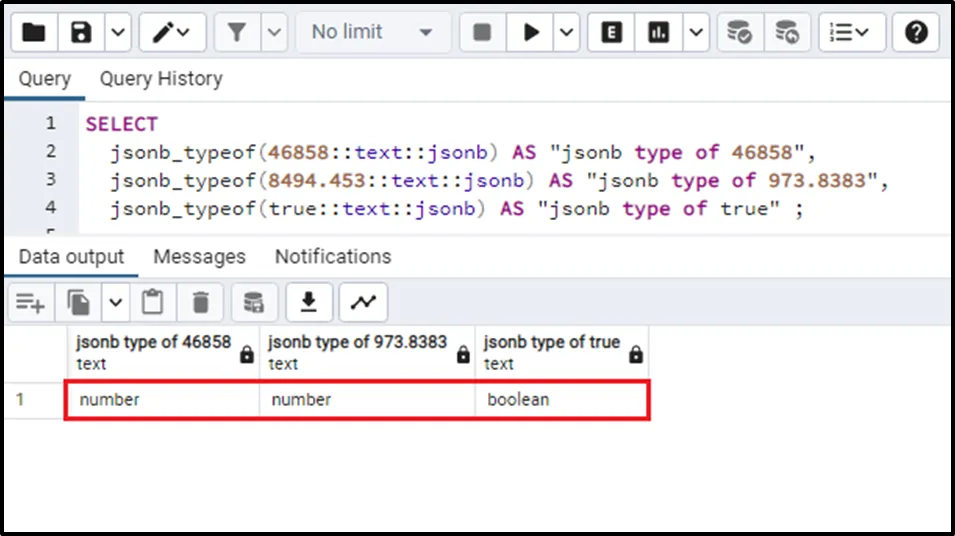This screenshot has width=955, height=536.
Task: Click the Explain query icon
Action: click(x=611, y=32)
